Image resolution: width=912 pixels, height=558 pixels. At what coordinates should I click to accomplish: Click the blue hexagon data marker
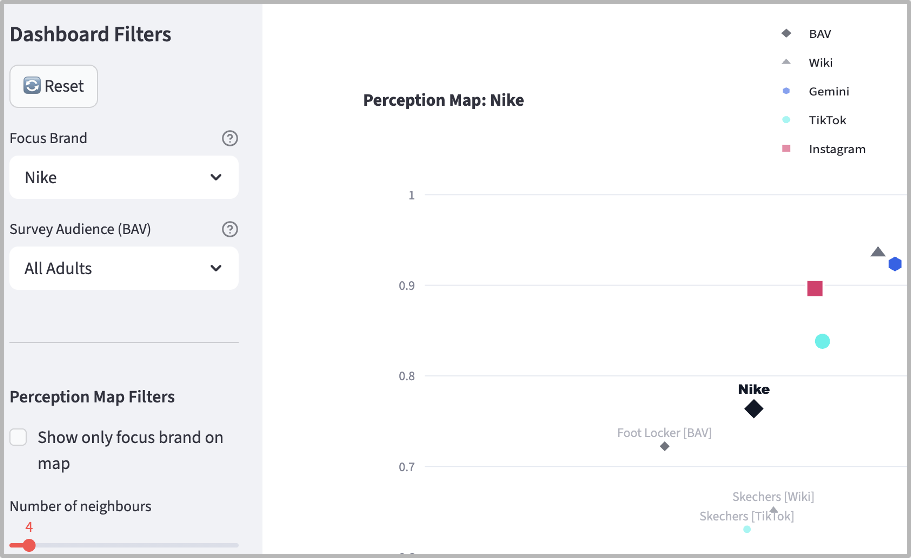(x=895, y=264)
